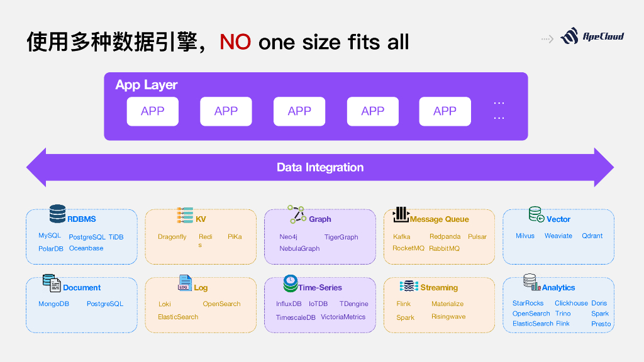Click the Analytics chart icon
The image size is (644, 362).
(x=532, y=282)
